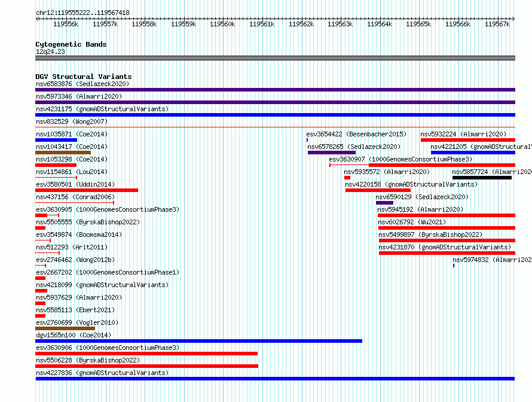Select nsv5506228 (ByrskaBishop2022) label
This screenshot has width=532, height=402.
pos(88,360)
